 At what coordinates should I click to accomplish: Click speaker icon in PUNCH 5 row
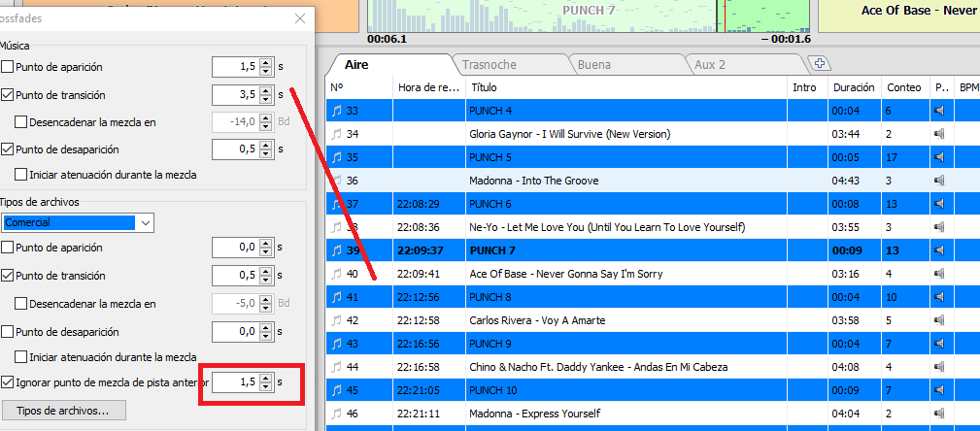[x=938, y=157]
